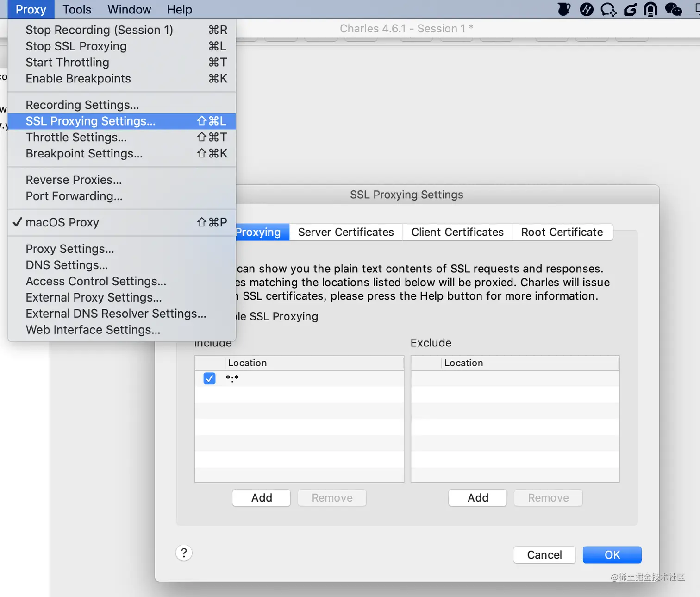Choose Stop Recording (Session 1)
This screenshot has width=700, height=597.
pos(122,30)
